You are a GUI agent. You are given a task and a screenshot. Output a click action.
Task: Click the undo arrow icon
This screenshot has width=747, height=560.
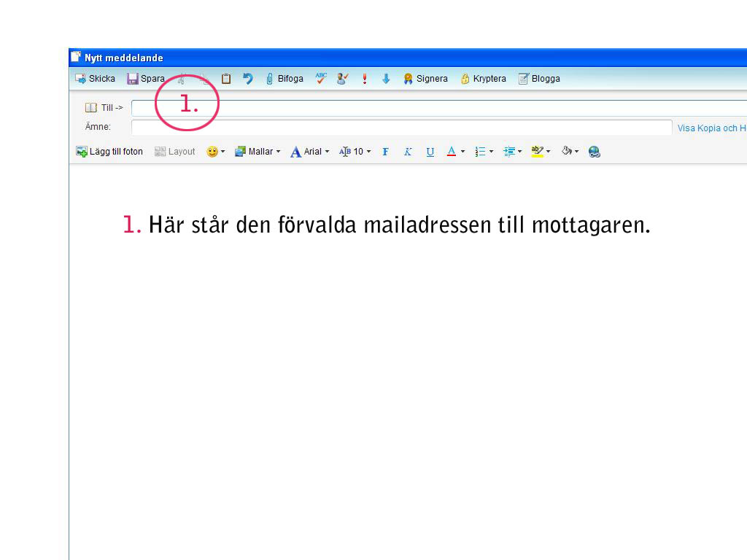248,79
